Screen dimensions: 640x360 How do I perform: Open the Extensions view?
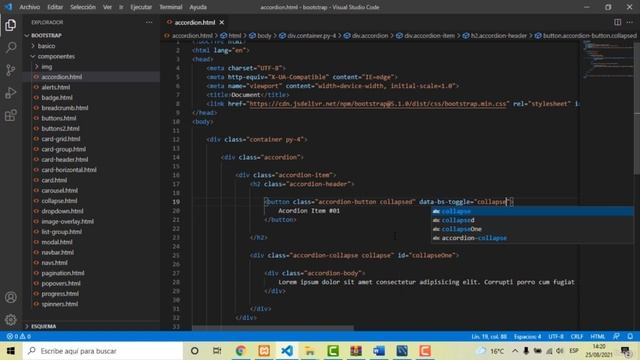coord(11,116)
